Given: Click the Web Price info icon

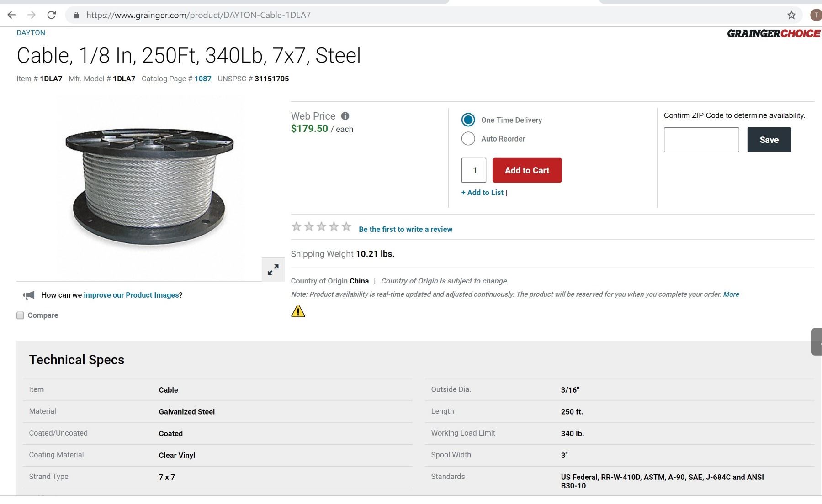Looking at the screenshot, I should point(345,116).
